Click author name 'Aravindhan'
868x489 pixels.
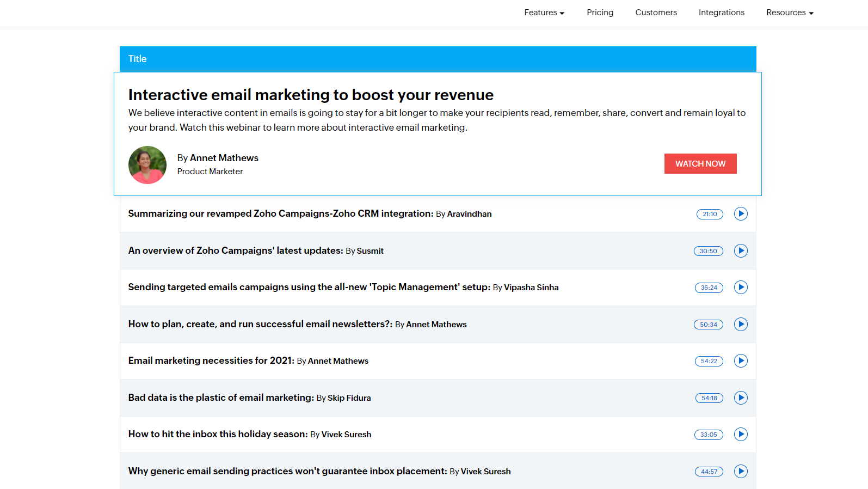469,214
